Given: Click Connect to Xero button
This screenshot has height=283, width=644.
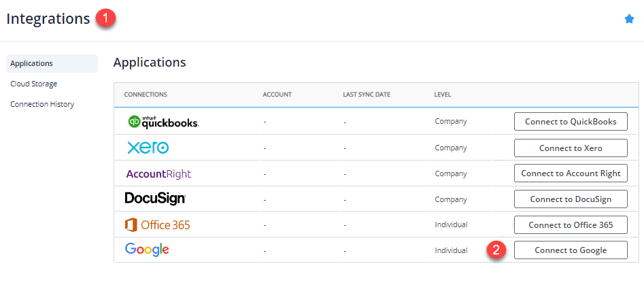Looking at the screenshot, I should click(x=571, y=148).
